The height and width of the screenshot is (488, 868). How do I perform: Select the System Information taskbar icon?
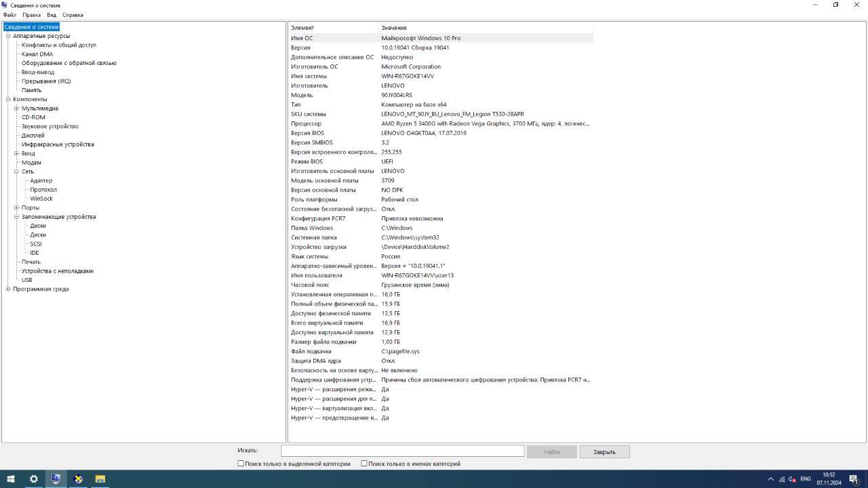pyautogui.click(x=56, y=479)
